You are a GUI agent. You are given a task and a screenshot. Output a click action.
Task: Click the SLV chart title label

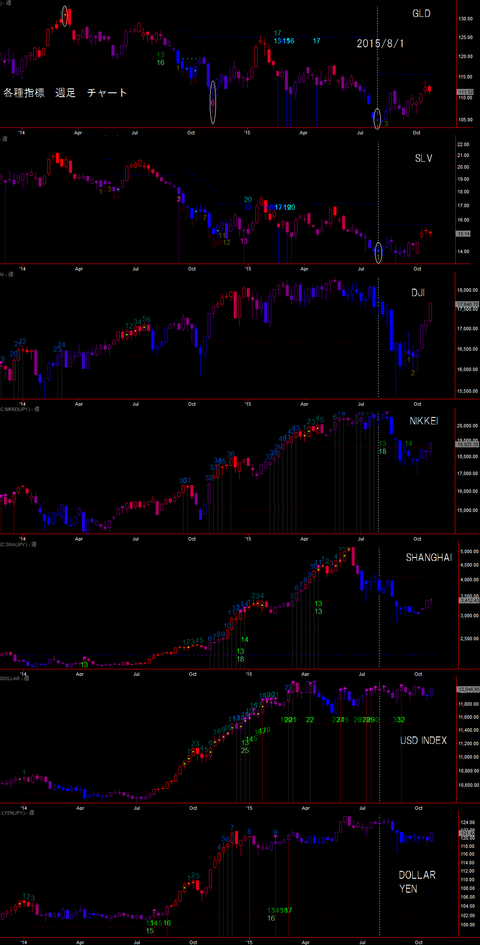[423, 157]
